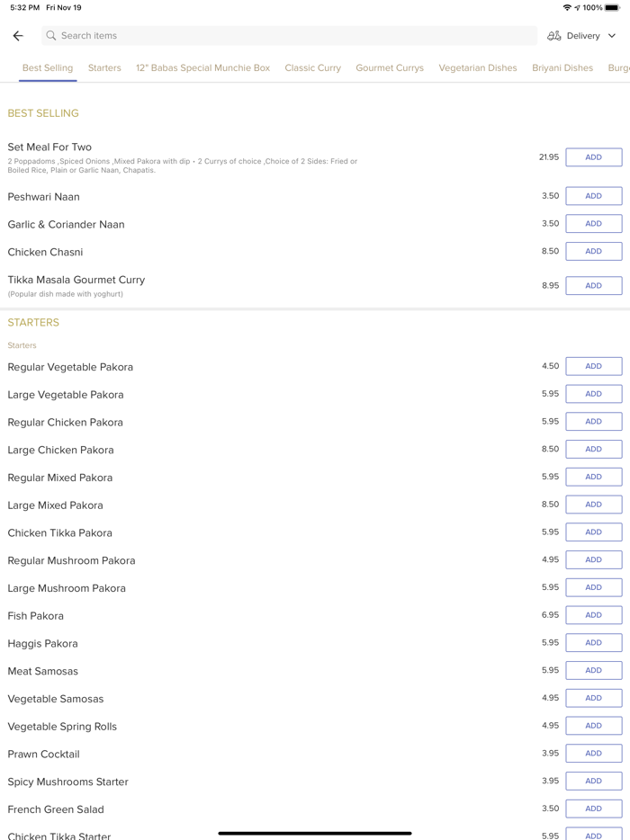Add Set Meal For Two
The height and width of the screenshot is (840, 630).
click(x=593, y=157)
